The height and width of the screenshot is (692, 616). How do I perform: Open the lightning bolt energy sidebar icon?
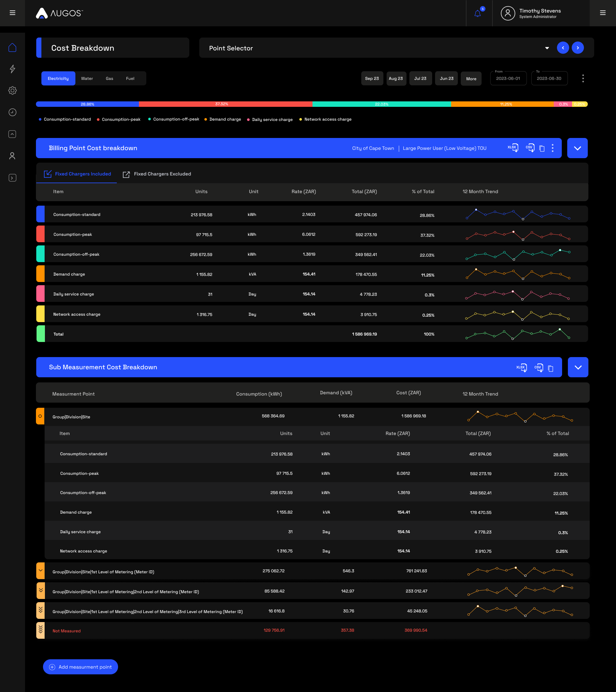(13, 69)
